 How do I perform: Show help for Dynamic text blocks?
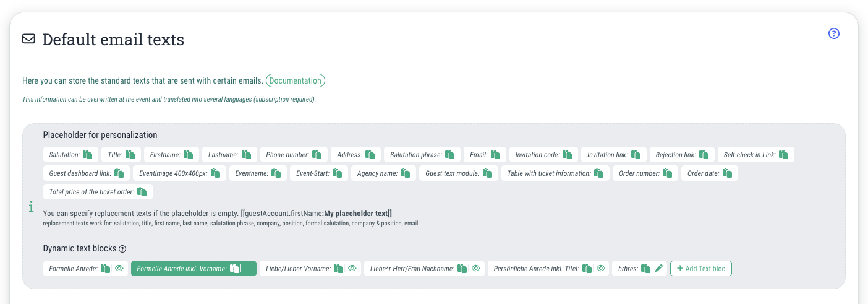(122, 249)
